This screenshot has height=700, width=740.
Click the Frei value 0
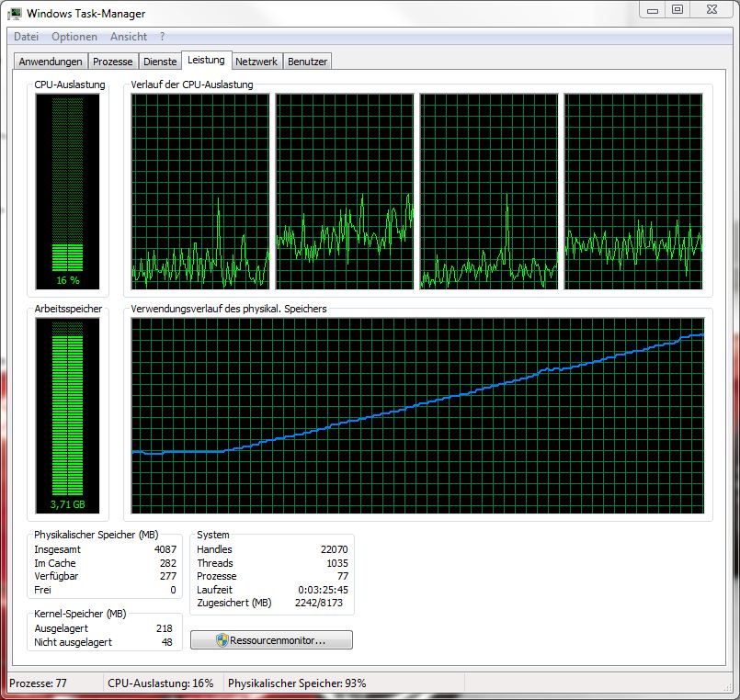tap(173, 590)
